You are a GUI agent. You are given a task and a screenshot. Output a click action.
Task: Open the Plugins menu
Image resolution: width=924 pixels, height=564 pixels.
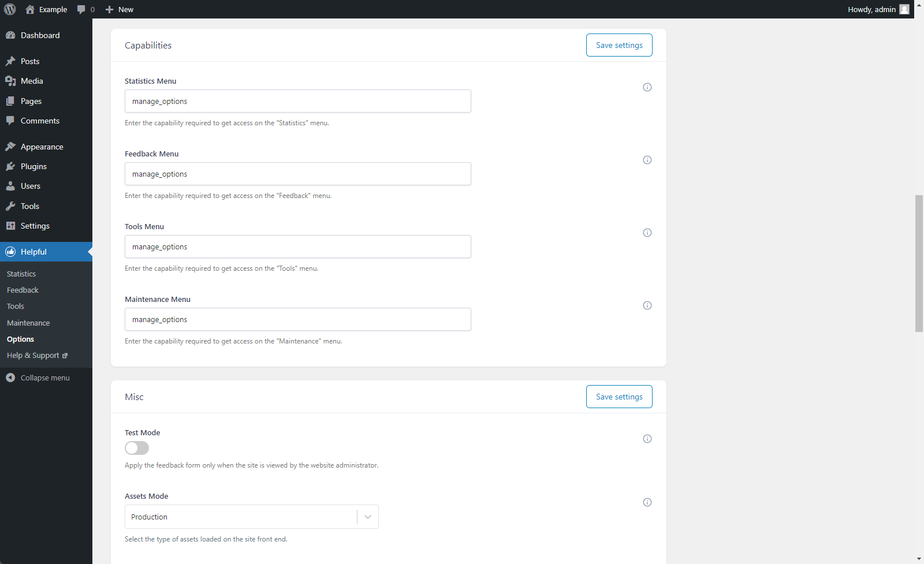pos(33,166)
